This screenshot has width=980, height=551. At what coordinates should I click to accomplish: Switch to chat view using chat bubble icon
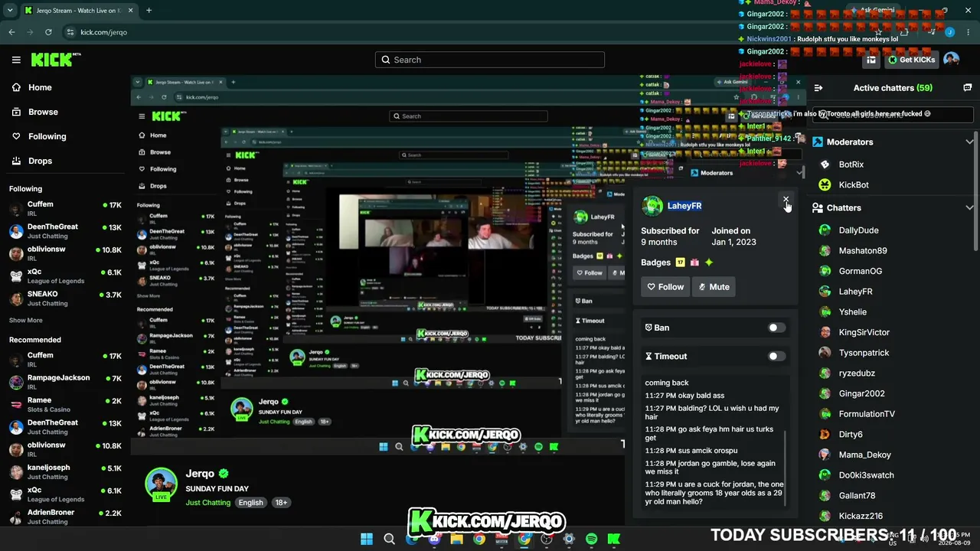click(x=967, y=88)
